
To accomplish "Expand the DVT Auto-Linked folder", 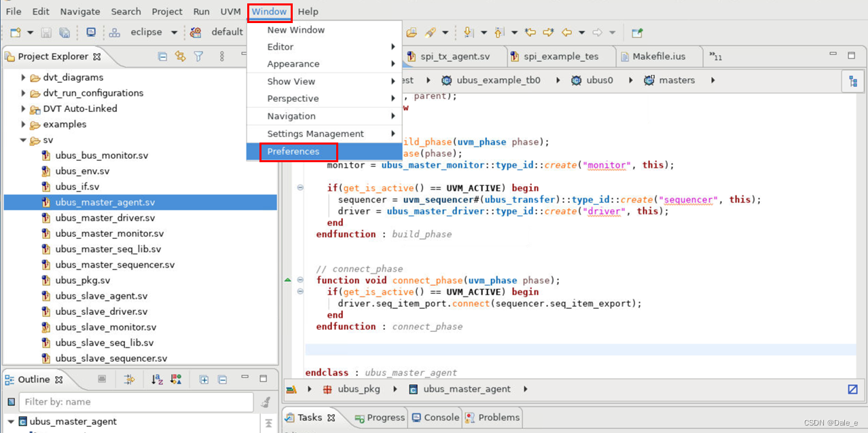I will point(24,109).
